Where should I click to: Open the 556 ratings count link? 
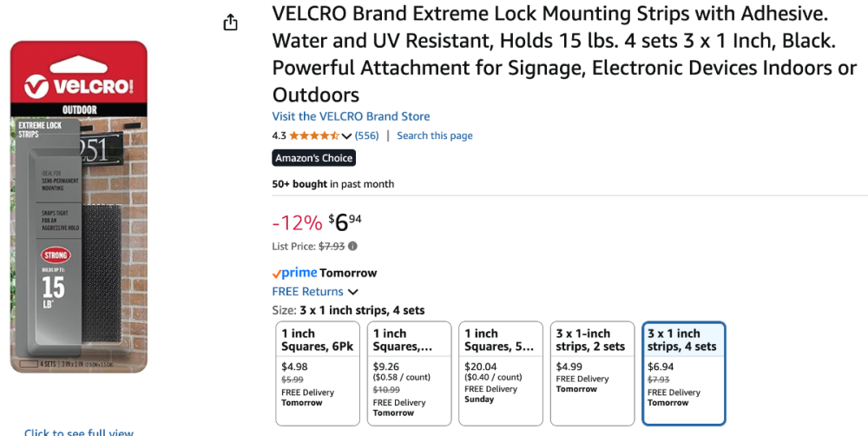[367, 135]
